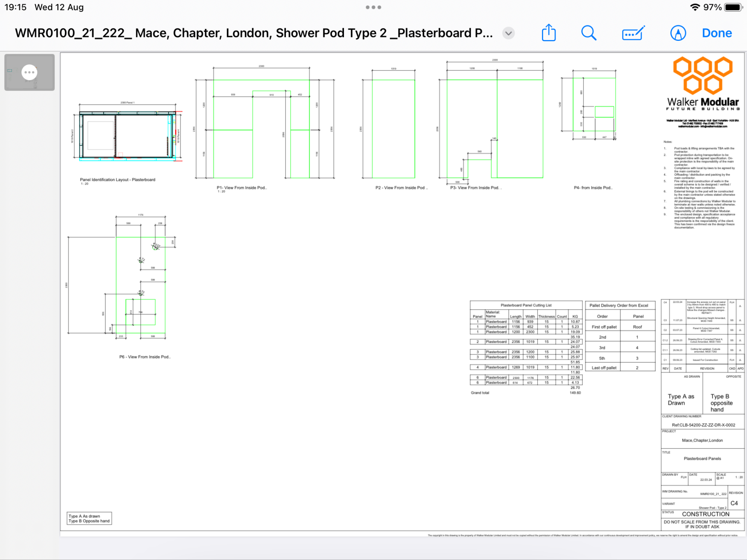Tap 'Type A As drawn' legend box
This screenshot has height=560, width=747.
pos(89,518)
